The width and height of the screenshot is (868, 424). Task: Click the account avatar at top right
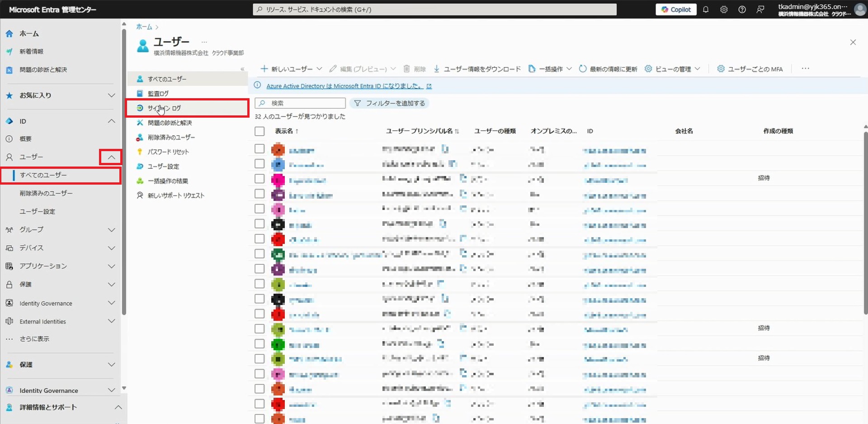[859, 10]
